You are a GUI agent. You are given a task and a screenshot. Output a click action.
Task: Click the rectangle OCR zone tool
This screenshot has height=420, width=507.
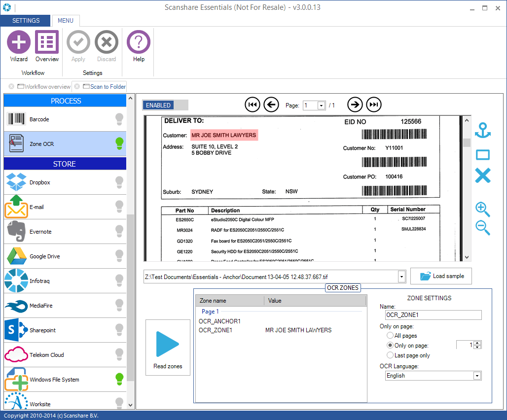[x=483, y=155]
